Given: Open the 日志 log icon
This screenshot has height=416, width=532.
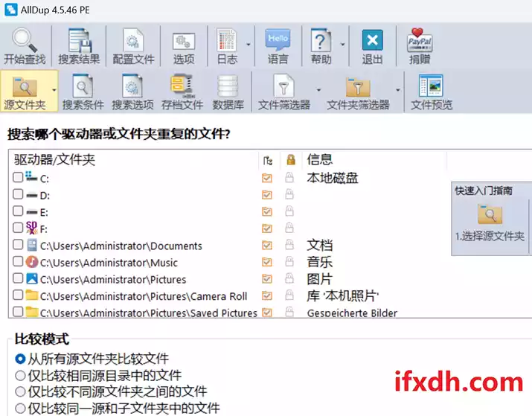Looking at the screenshot, I should click(x=226, y=41).
